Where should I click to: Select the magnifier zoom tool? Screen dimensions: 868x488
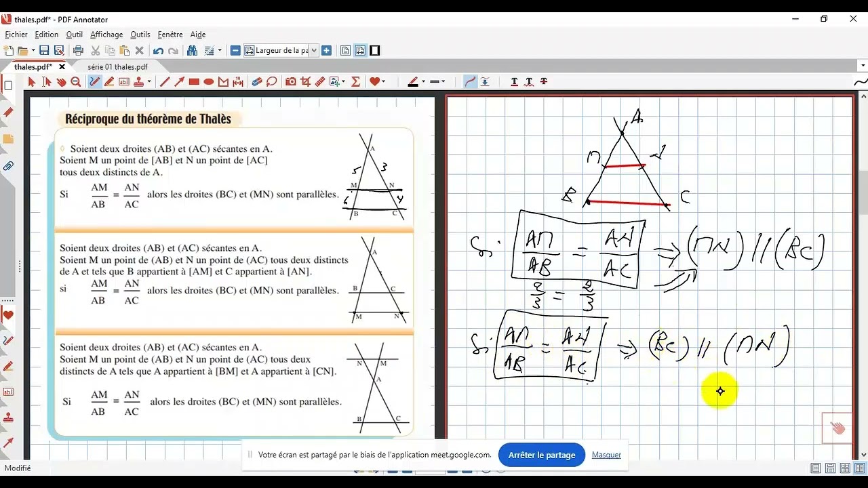click(76, 82)
